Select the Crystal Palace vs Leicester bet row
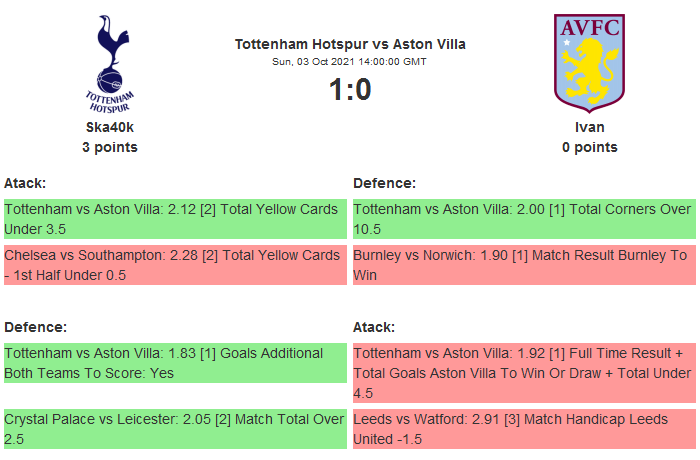 [x=175, y=429]
